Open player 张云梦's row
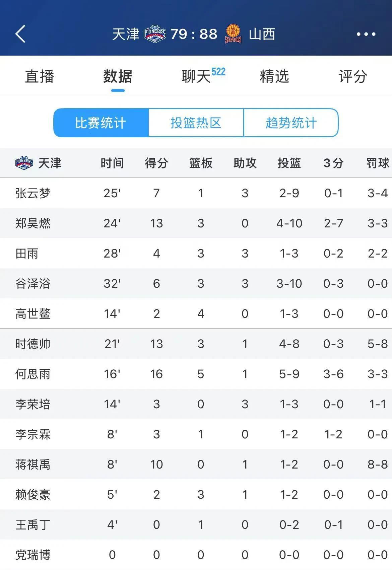 [33, 193]
